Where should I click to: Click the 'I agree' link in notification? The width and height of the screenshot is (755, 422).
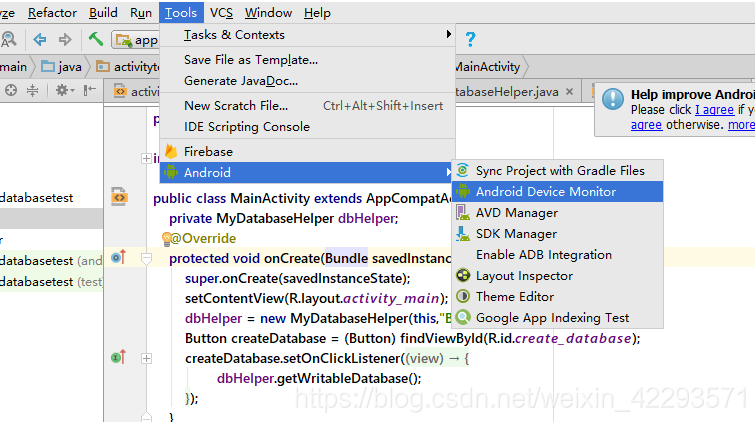715,110
